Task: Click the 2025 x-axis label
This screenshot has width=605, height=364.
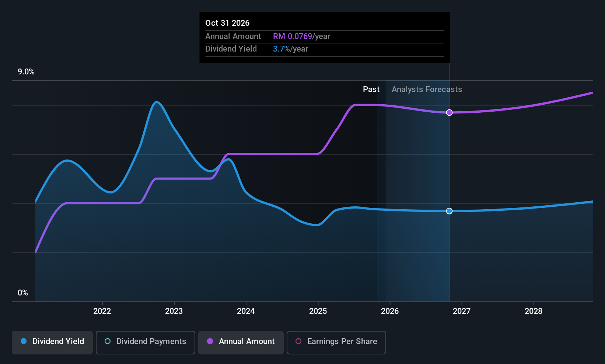Action: point(318,311)
